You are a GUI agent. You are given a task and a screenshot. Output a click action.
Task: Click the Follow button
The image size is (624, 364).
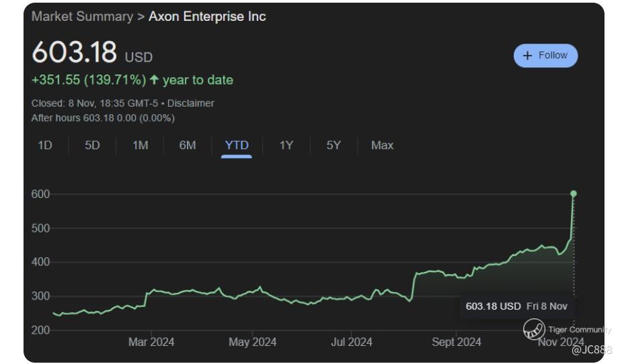545,56
